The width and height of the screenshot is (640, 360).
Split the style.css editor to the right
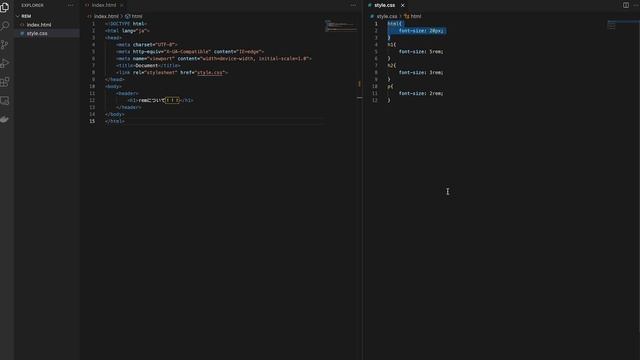tap(626, 5)
